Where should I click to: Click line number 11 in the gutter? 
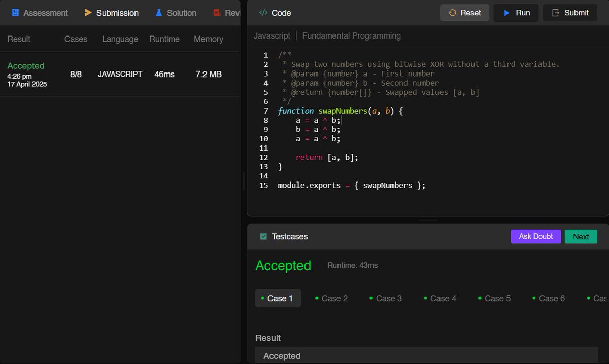tap(263, 148)
